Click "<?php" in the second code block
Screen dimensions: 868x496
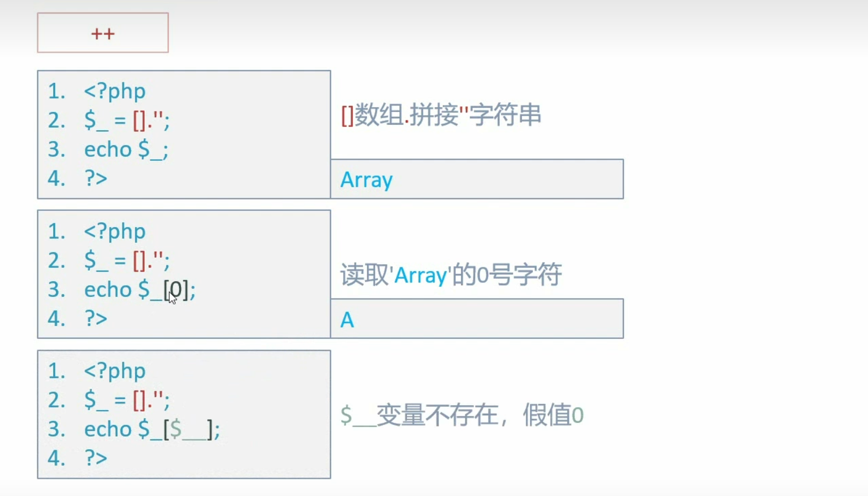(x=114, y=231)
